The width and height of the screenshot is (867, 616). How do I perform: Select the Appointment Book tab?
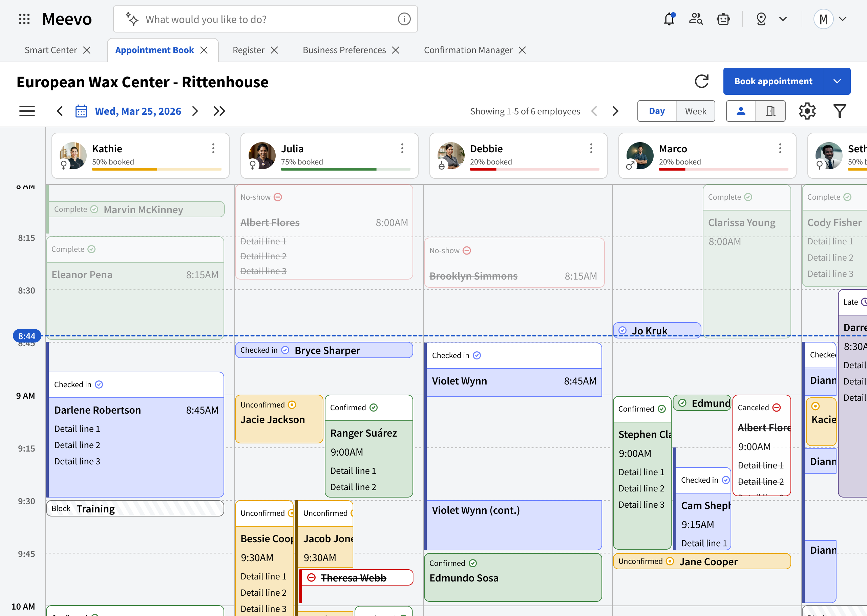tap(154, 50)
